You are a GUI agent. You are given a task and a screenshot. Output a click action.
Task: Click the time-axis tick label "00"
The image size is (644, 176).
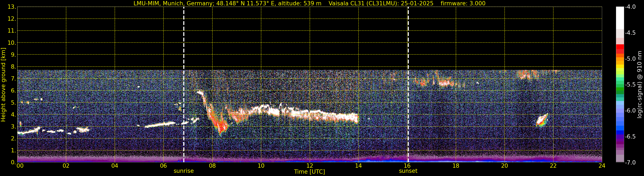(20, 166)
